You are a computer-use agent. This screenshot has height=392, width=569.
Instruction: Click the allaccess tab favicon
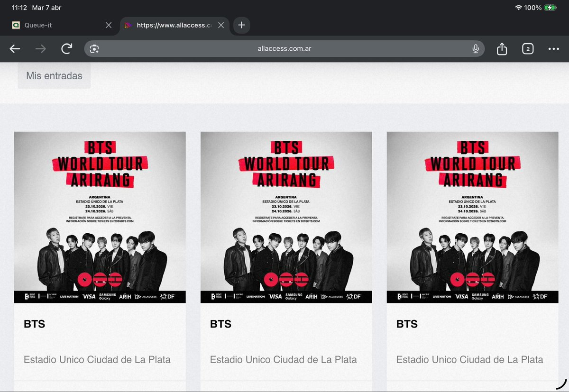pos(128,25)
